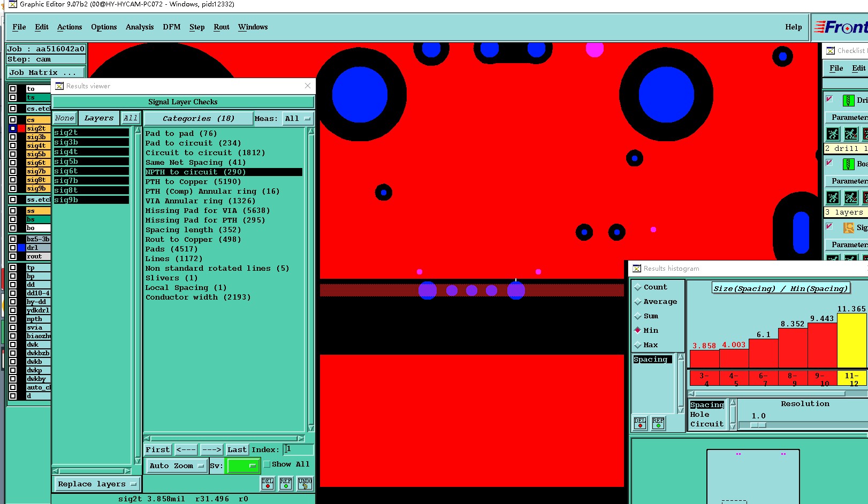Open the green Sv dropdown
The width and height of the screenshot is (868, 504).
pos(243,466)
